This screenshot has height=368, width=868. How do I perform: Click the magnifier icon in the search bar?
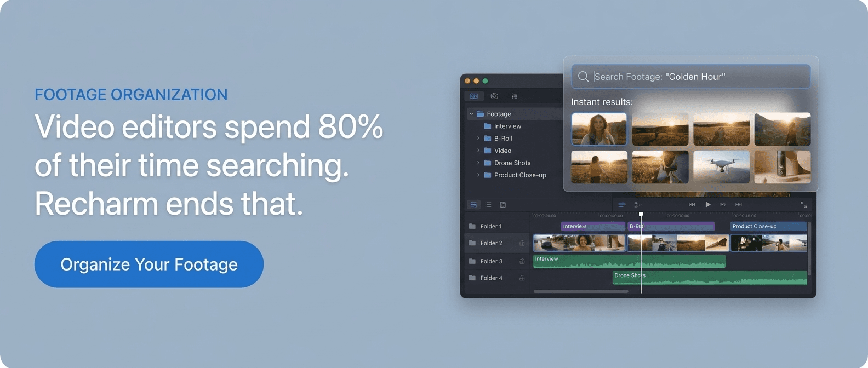coord(583,77)
